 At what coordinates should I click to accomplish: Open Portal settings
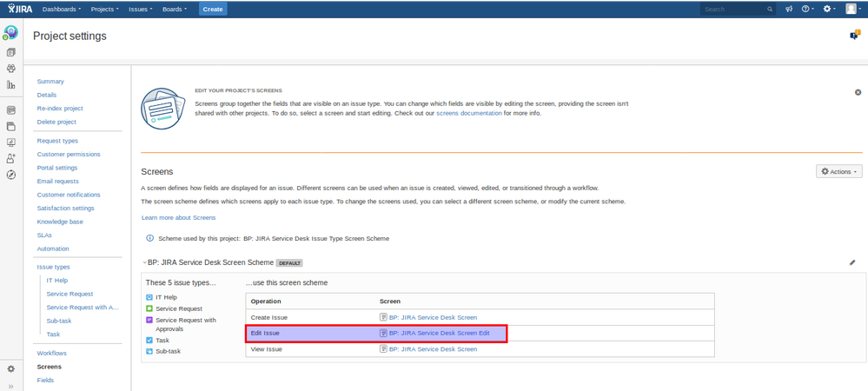57,168
